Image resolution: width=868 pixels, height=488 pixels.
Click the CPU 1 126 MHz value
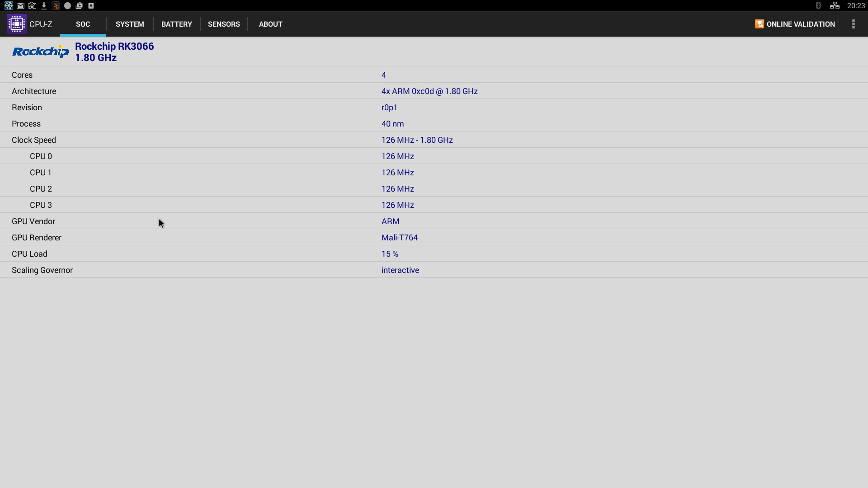coord(397,173)
